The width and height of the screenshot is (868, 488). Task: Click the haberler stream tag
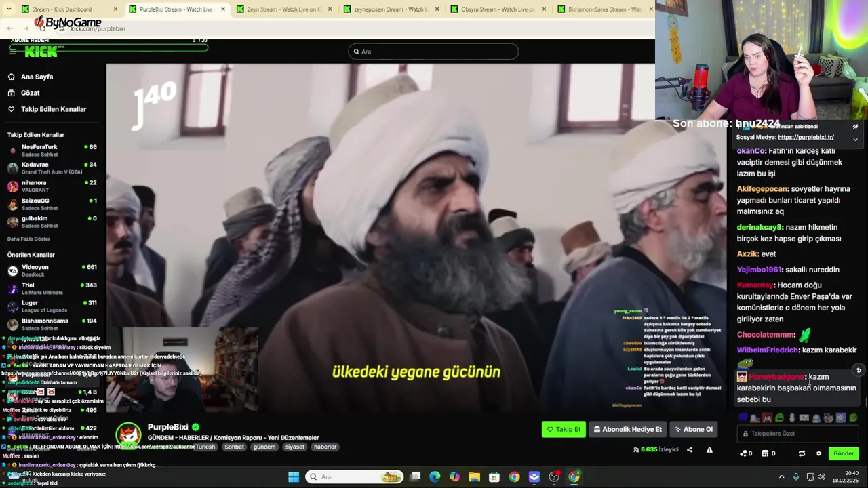tap(325, 447)
